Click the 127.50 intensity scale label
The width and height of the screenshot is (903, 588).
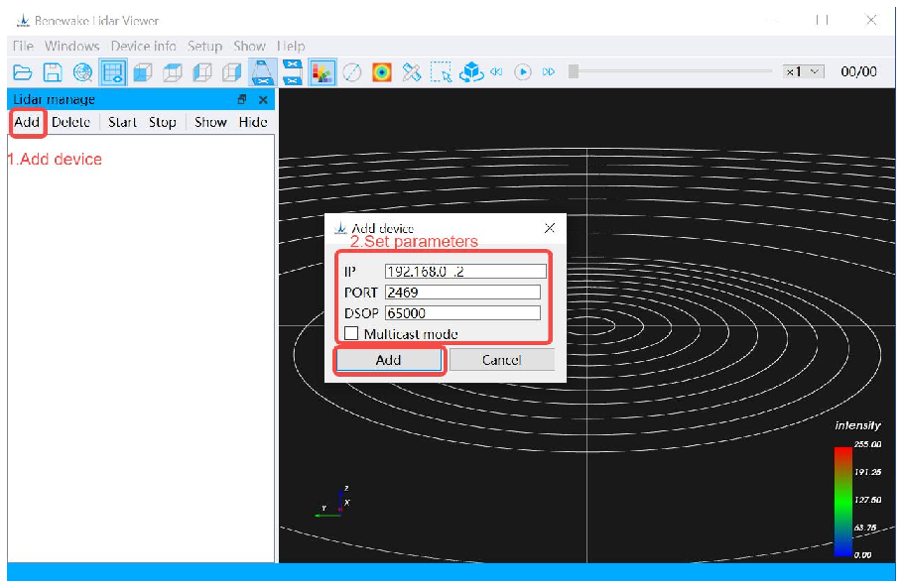click(867, 500)
